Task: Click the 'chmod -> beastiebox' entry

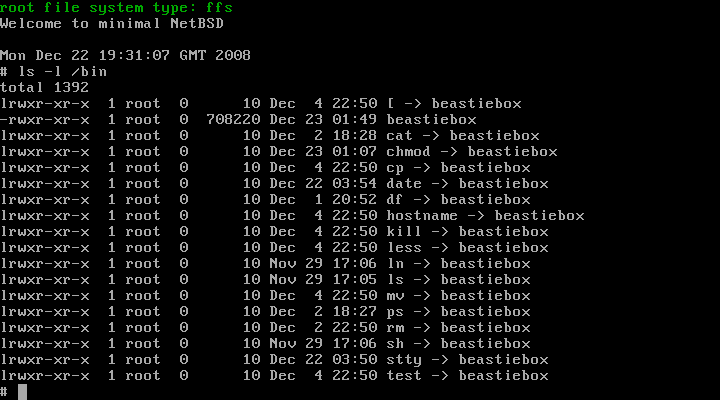Action: point(472,152)
